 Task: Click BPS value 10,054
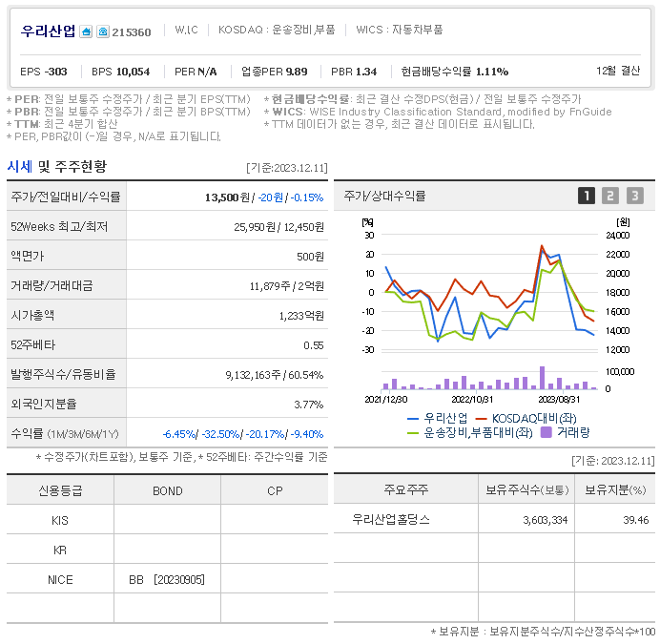[133, 72]
